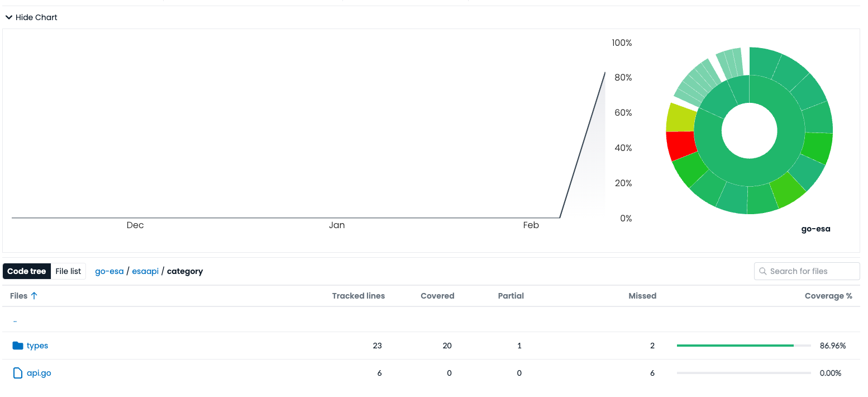Switch to Code tree view

(x=27, y=271)
